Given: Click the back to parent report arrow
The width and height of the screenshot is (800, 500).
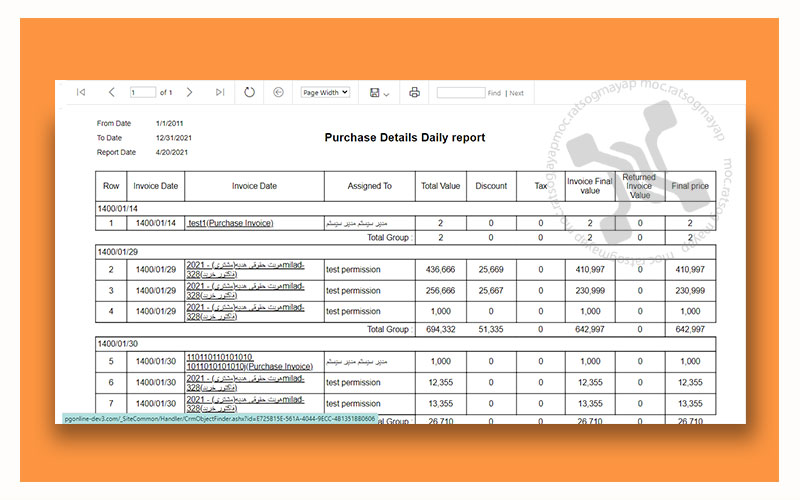Looking at the screenshot, I should point(278,92).
